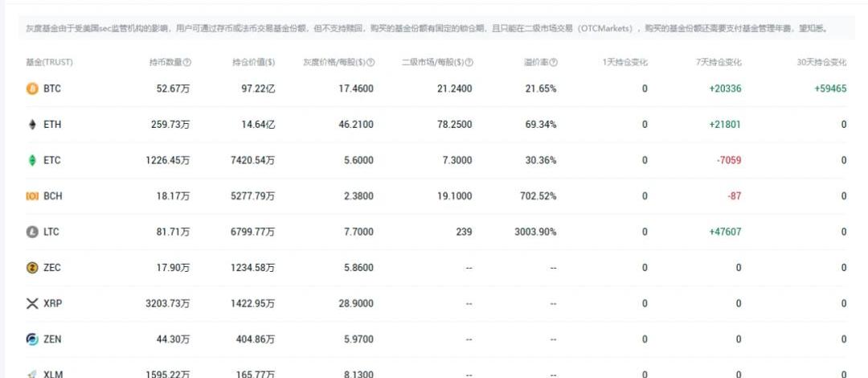Open the ETH fund name link
The height and width of the screenshot is (378, 868).
(51, 125)
